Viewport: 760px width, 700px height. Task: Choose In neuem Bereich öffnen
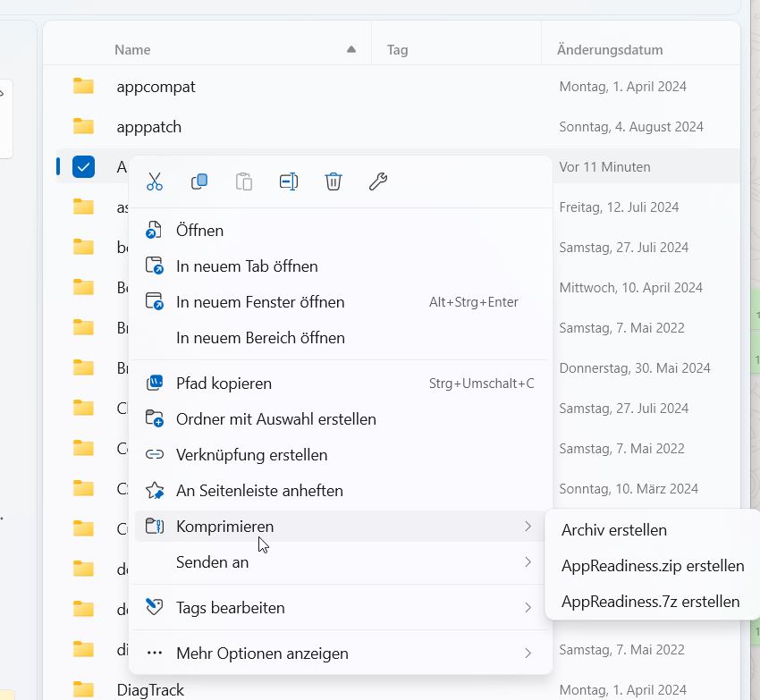(341, 337)
